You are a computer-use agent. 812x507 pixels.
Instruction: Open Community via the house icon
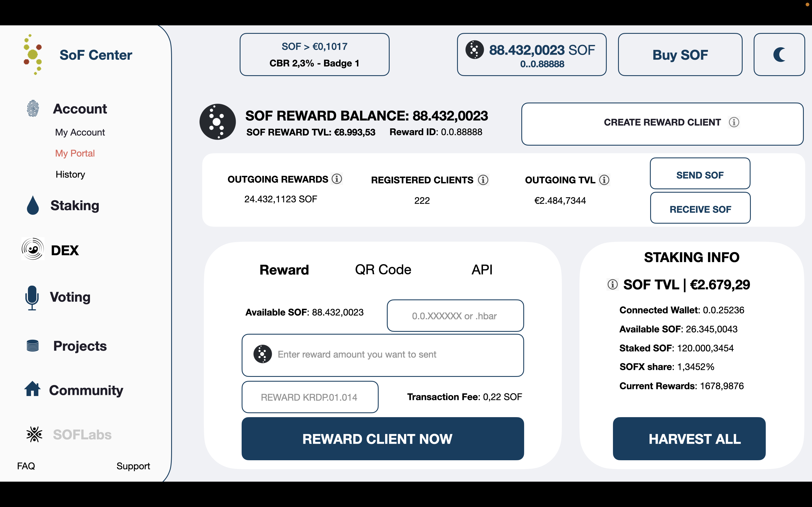[32, 389]
